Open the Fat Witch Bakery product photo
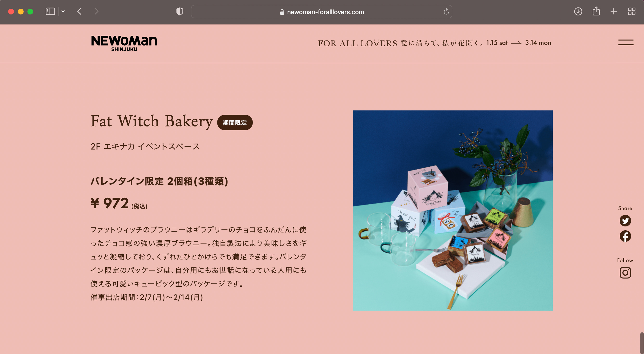644x354 pixels. pos(453,211)
